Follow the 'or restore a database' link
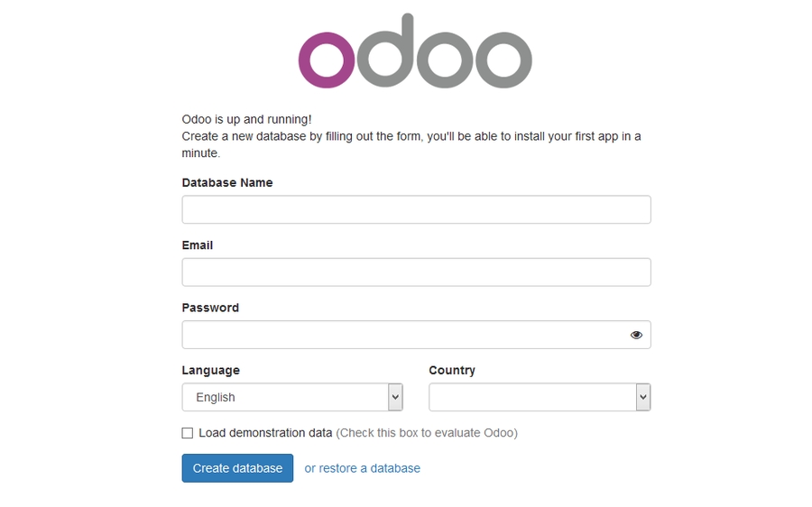This screenshot has width=812, height=507. tap(362, 468)
